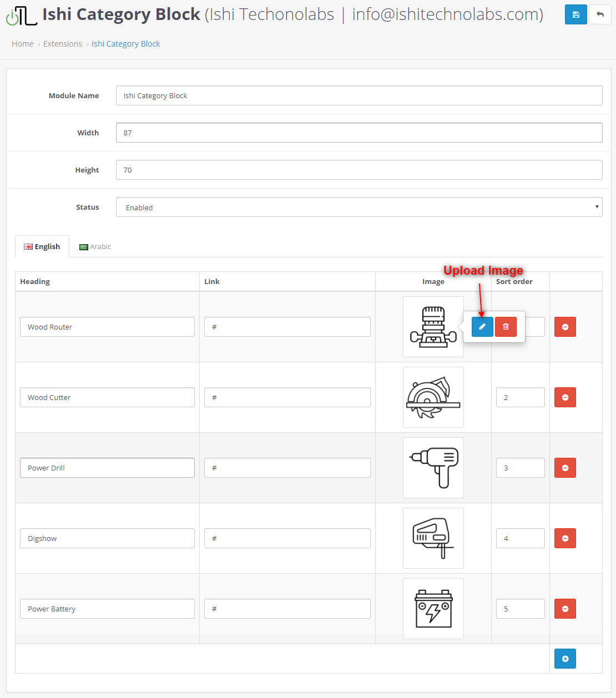
Task: Click the Power Drill image thumbnail
Action: tap(433, 468)
